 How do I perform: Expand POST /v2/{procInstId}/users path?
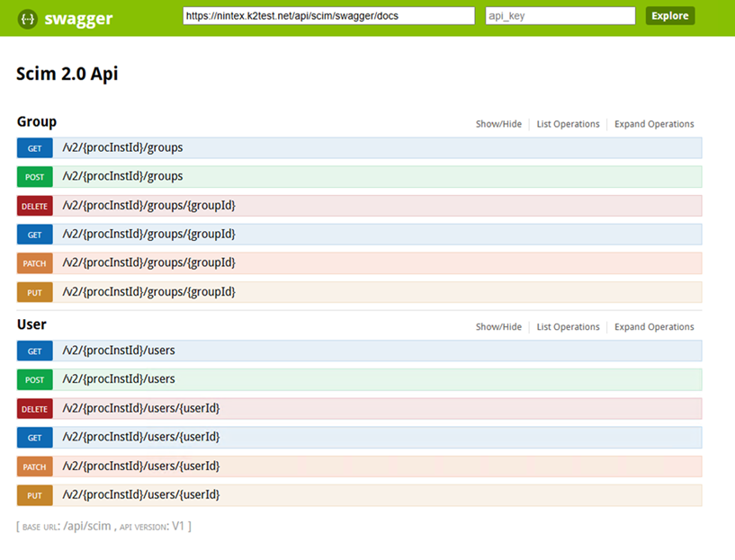[x=119, y=379]
